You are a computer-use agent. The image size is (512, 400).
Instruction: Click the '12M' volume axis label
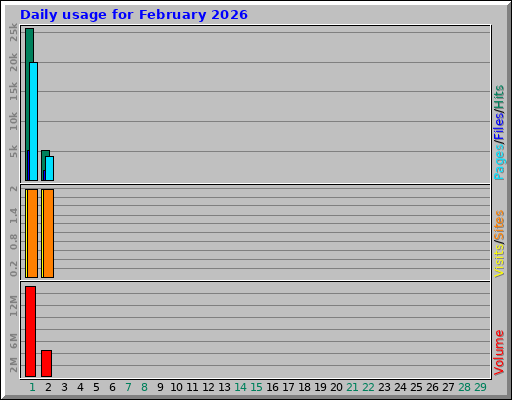13,306
